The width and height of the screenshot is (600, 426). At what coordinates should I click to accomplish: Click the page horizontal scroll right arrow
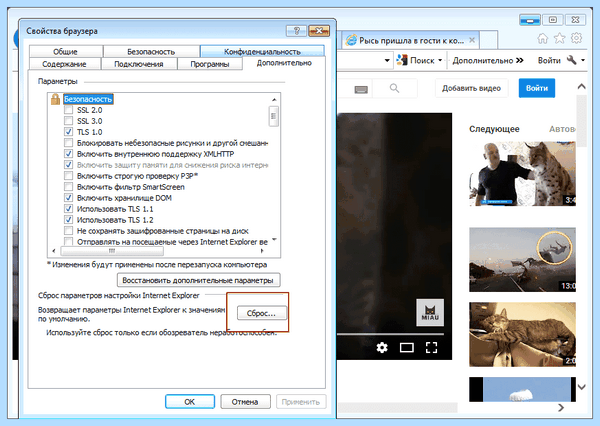(x=561, y=408)
